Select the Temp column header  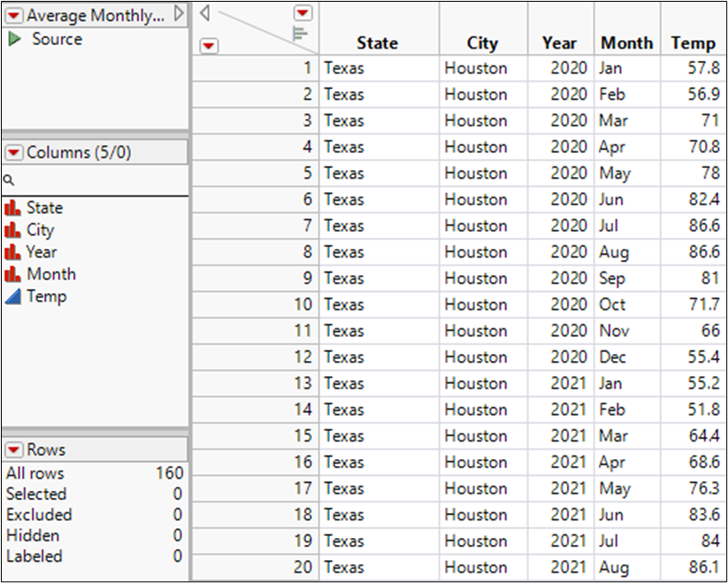click(693, 42)
